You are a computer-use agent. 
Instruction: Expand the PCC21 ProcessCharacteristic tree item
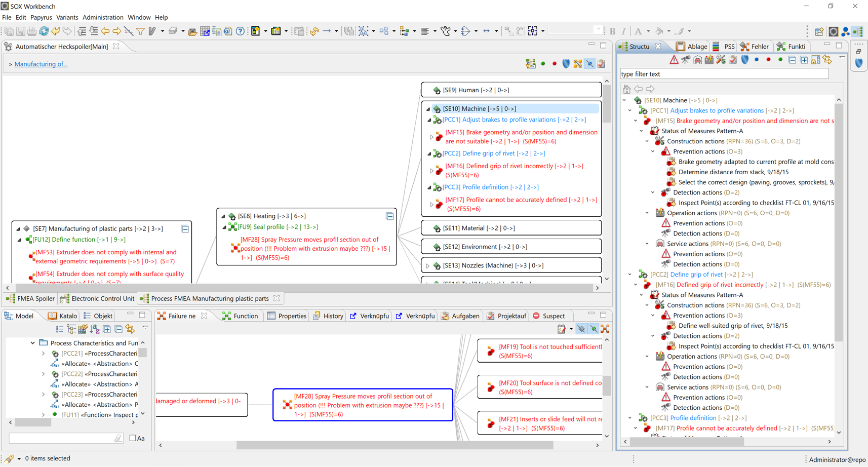tap(44, 354)
